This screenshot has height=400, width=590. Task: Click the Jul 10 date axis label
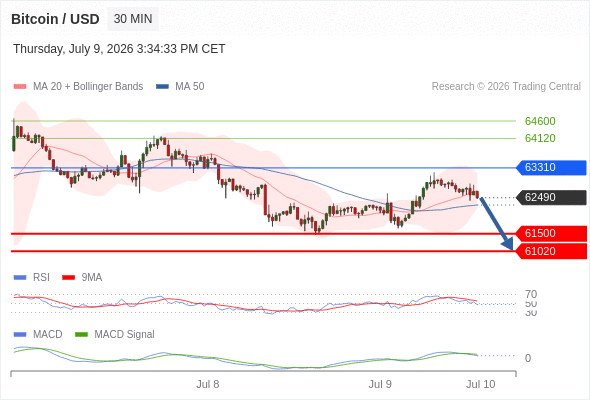click(481, 384)
